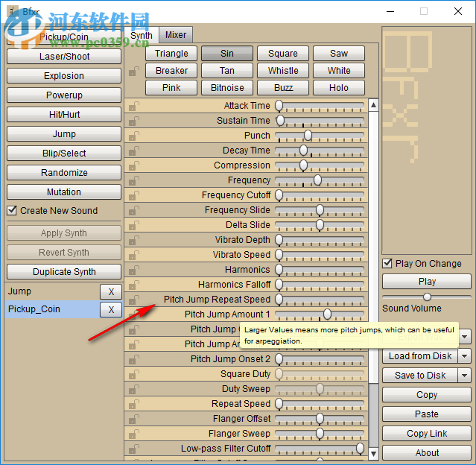Toggle the Flanger Sweep lock icon
Image resolution: width=476 pixels, height=465 pixels.
(134, 434)
